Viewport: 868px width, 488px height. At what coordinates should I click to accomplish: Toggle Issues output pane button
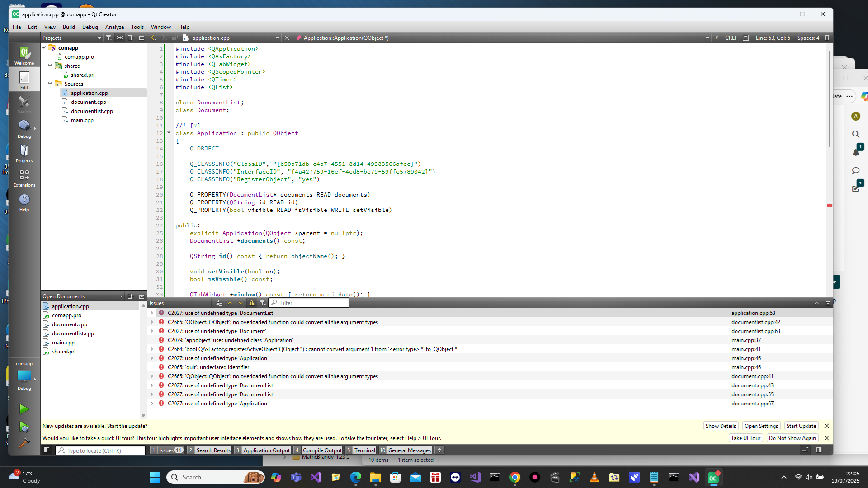point(167,450)
